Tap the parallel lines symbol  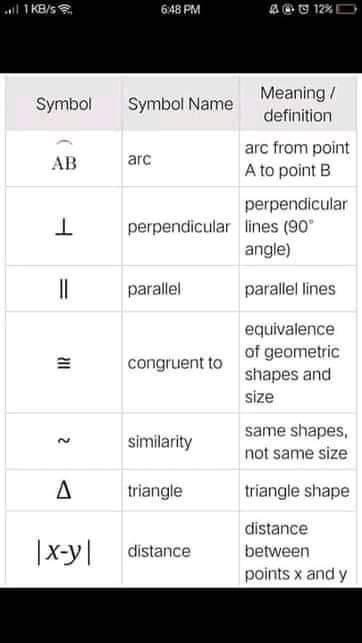(64, 290)
